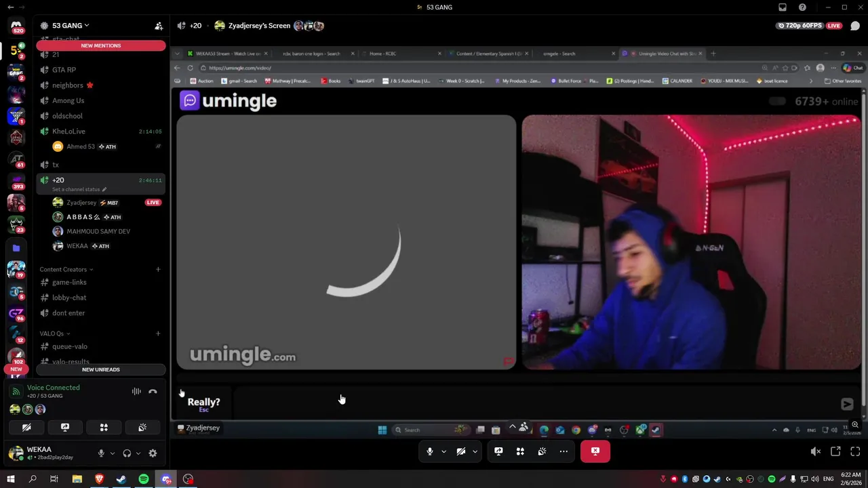
Task: Open Task View on the taskbar
Action: pos(54,479)
